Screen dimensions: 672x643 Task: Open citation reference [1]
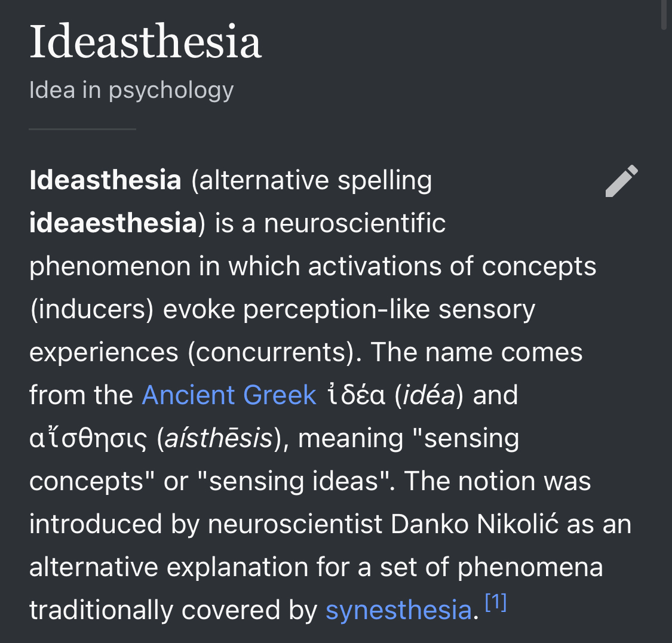(x=496, y=604)
